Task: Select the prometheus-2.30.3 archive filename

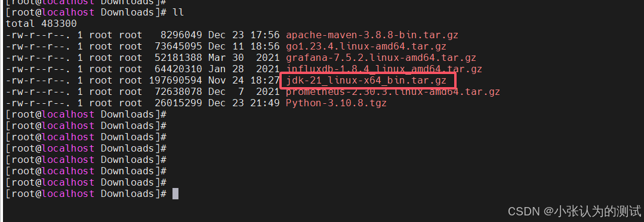Action: 393,91
